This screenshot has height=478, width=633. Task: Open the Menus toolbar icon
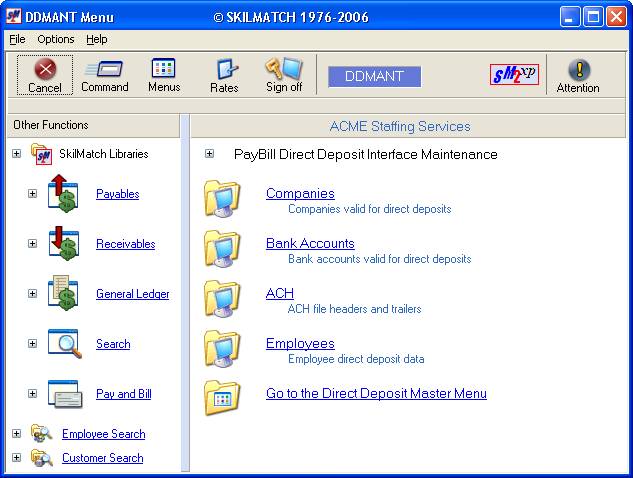pyautogui.click(x=163, y=68)
